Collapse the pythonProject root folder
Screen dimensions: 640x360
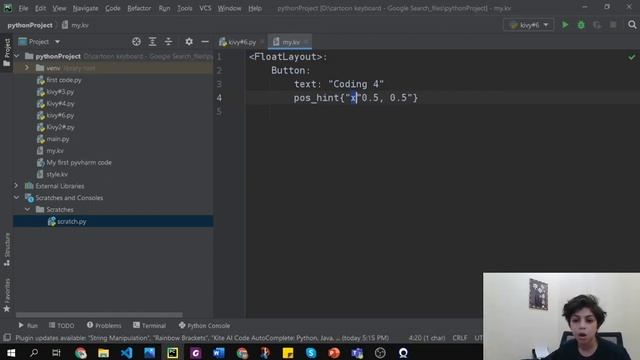(x=17, y=56)
